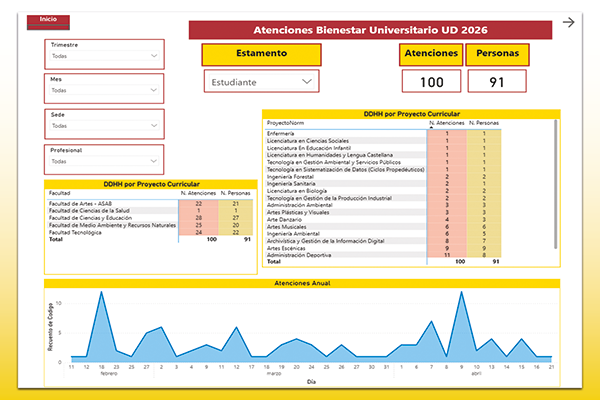600x400 pixels.
Task: Click the Facultad column header
Action: 59,193
